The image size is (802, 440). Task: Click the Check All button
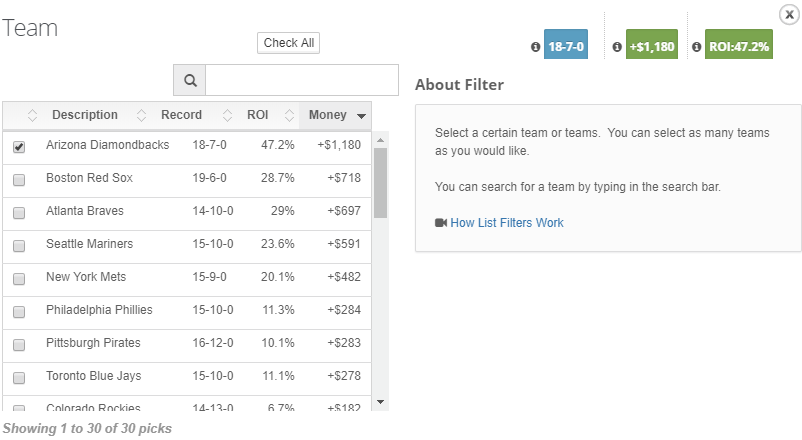(288, 43)
